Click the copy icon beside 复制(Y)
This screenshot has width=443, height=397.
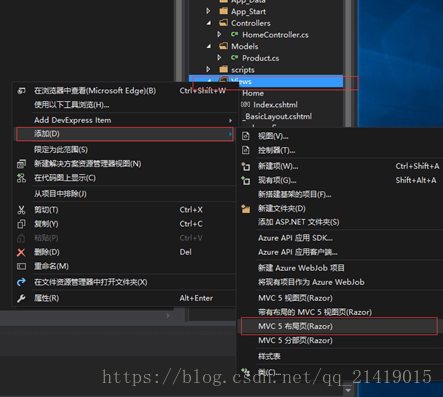(21, 224)
